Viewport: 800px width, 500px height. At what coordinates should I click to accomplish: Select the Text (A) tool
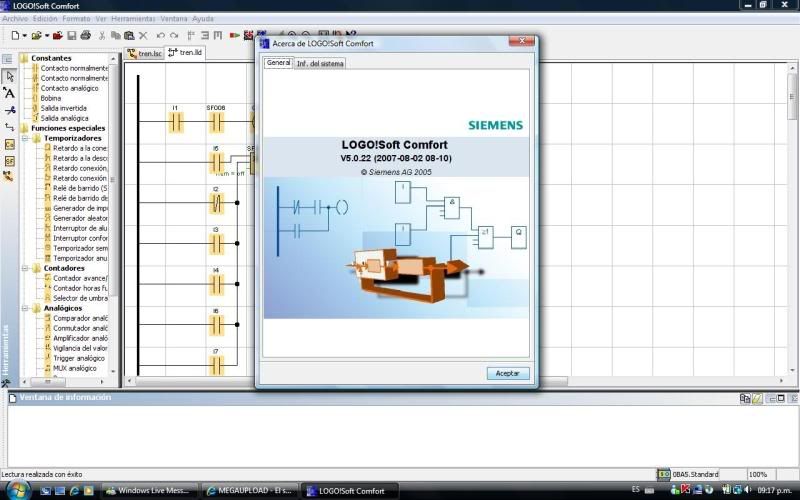click(9, 93)
